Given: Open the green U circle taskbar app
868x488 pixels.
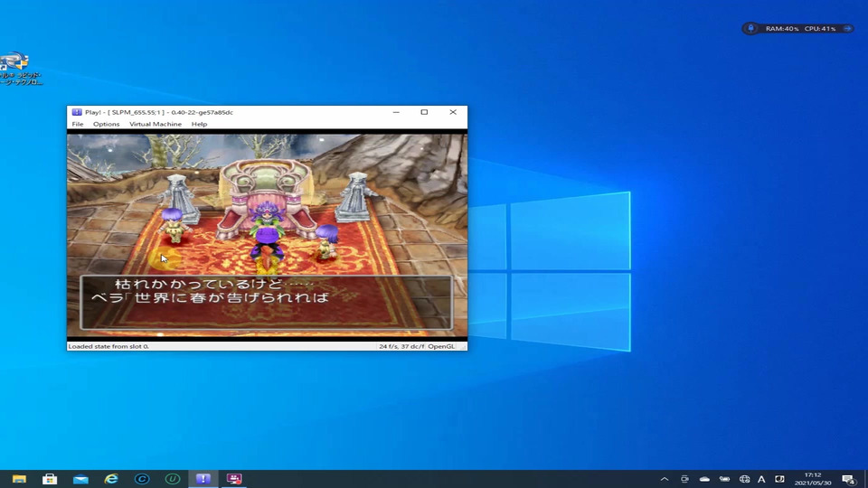Looking at the screenshot, I should tap(172, 479).
